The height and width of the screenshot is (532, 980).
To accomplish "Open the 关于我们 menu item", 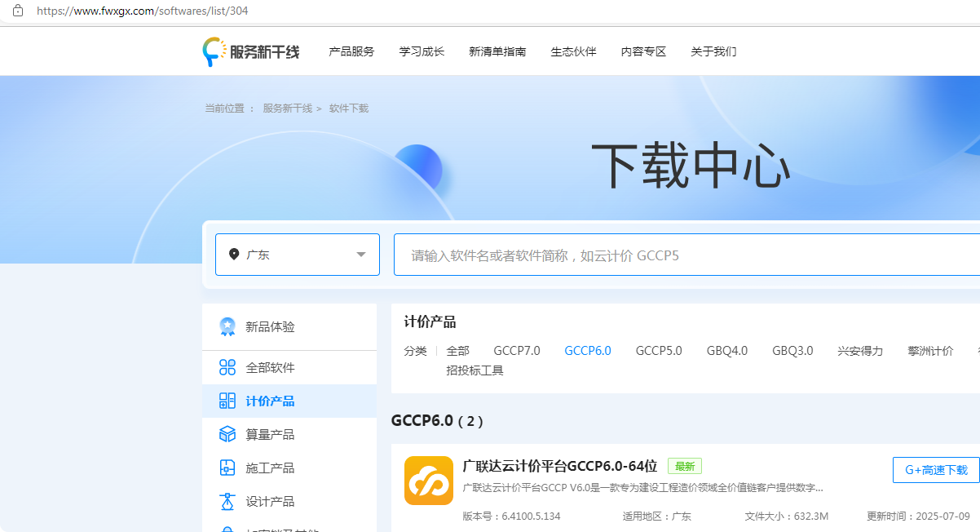I will [713, 51].
